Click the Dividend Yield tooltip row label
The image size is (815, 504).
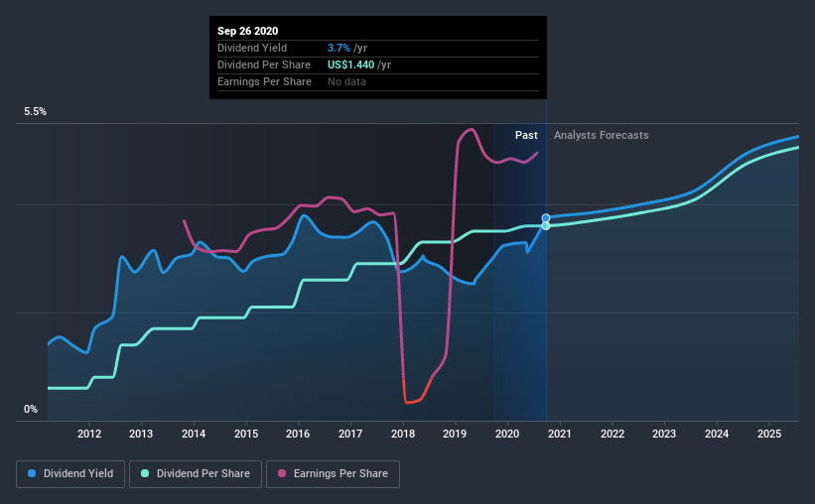point(252,48)
